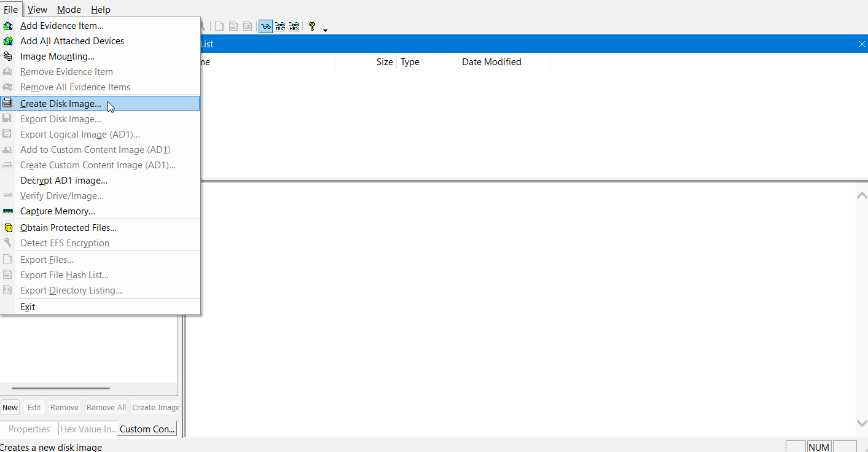Click the Image Mounting icon
The width and height of the screenshot is (868, 452).
click(x=8, y=56)
